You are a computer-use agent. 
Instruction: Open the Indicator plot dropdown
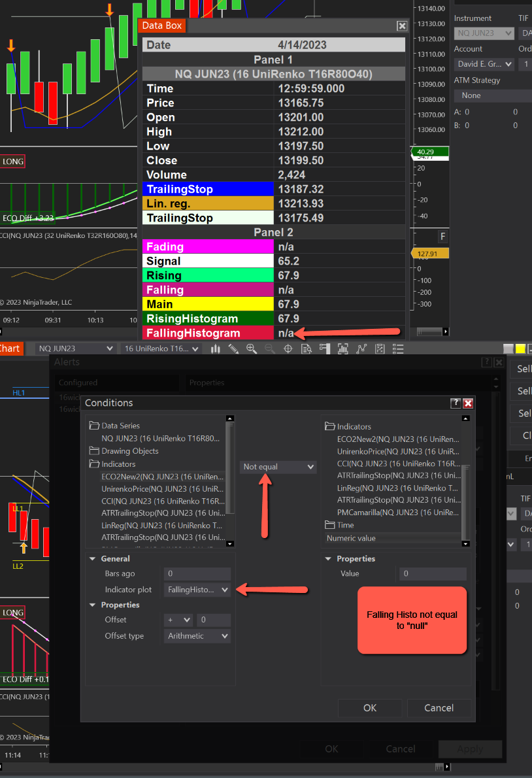197,590
